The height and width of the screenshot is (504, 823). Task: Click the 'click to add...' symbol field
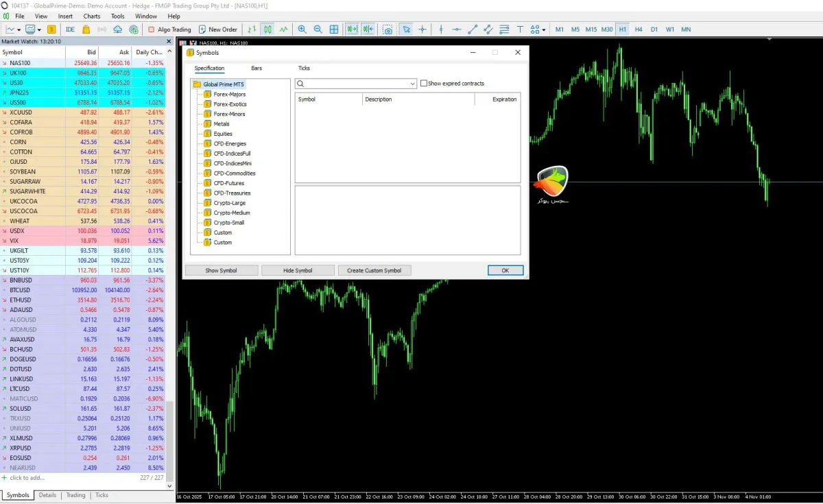[x=27, y=477]
